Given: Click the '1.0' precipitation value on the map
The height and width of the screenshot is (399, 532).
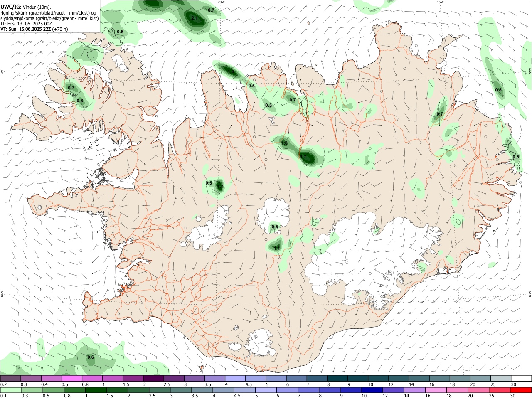Looking at the screenshot, I should 284,143.
